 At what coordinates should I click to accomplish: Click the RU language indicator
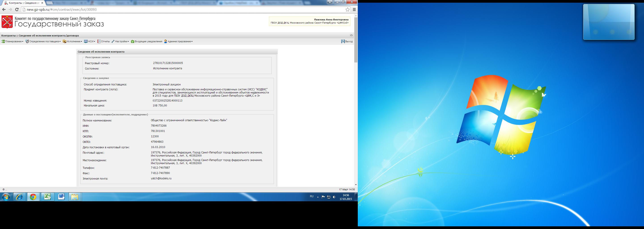pos(311,197)
